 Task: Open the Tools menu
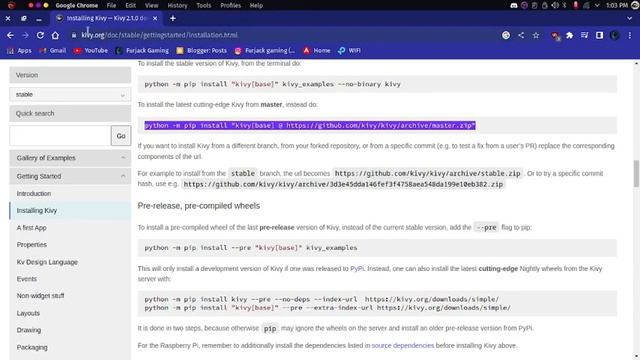point(204,5)
